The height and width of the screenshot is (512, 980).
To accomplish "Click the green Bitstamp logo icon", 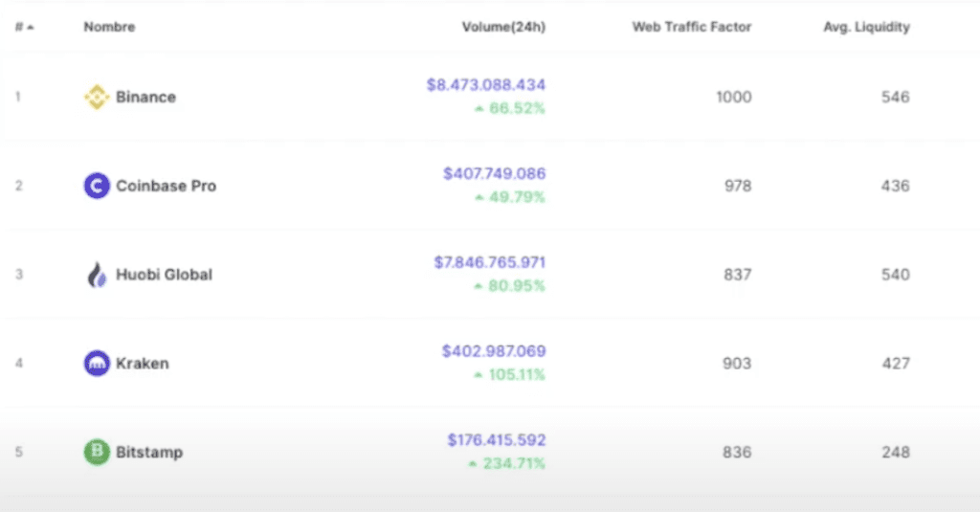I will pyautogui.click(x=97, y=452).
